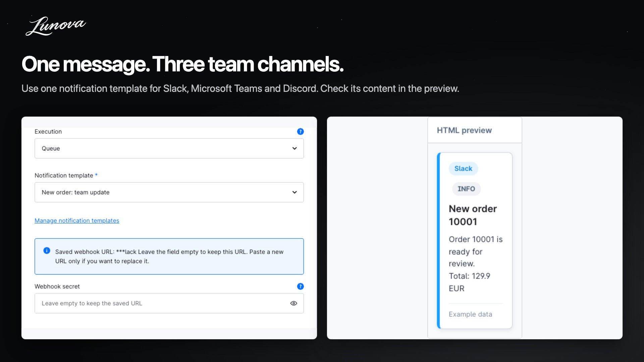
Task: Click the Webhook secret field label
Action: [57, 287]
